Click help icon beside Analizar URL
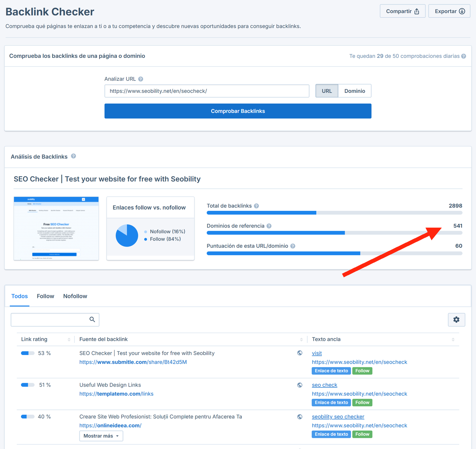Screen dimensions: 476x449 pyautogui.click(x=141, y=79)
